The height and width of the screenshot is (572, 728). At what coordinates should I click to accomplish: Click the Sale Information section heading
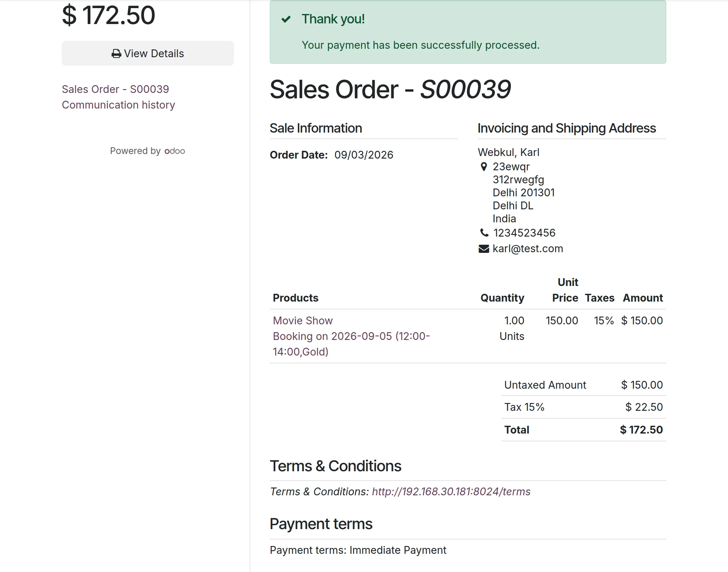pos(316,128)
